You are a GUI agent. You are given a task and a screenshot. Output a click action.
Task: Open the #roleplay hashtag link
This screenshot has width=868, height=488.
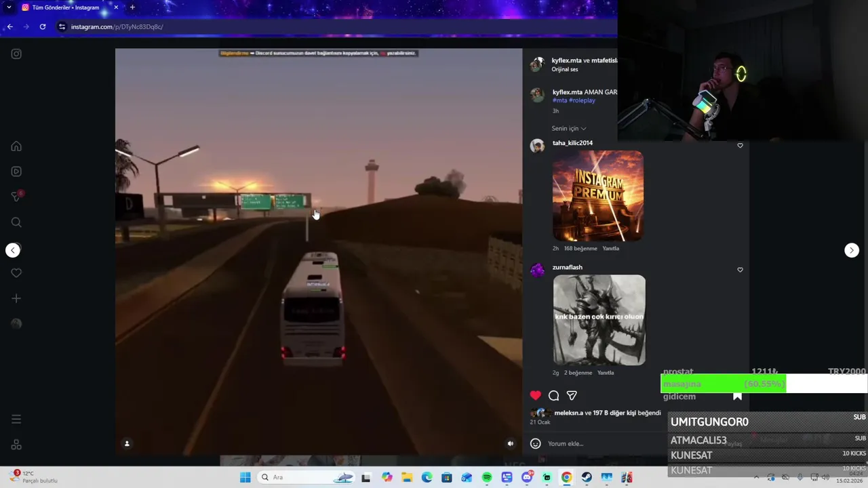click(x=582, y=100)
